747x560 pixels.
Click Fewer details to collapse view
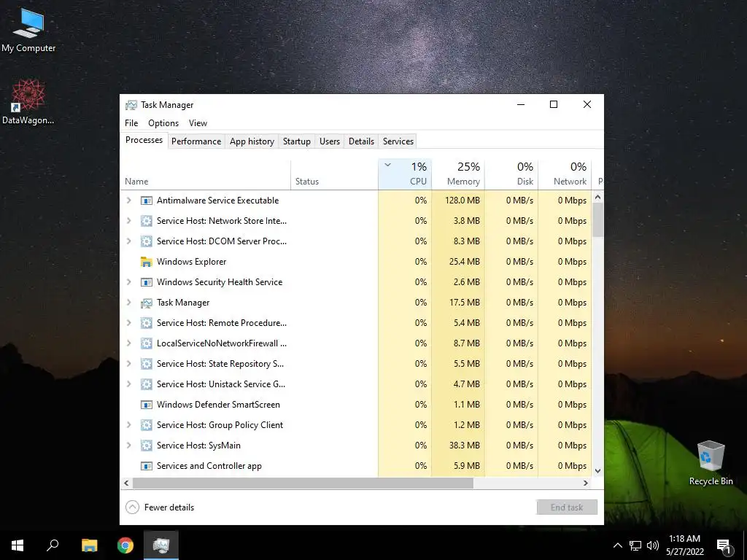(x=160, y=507)
